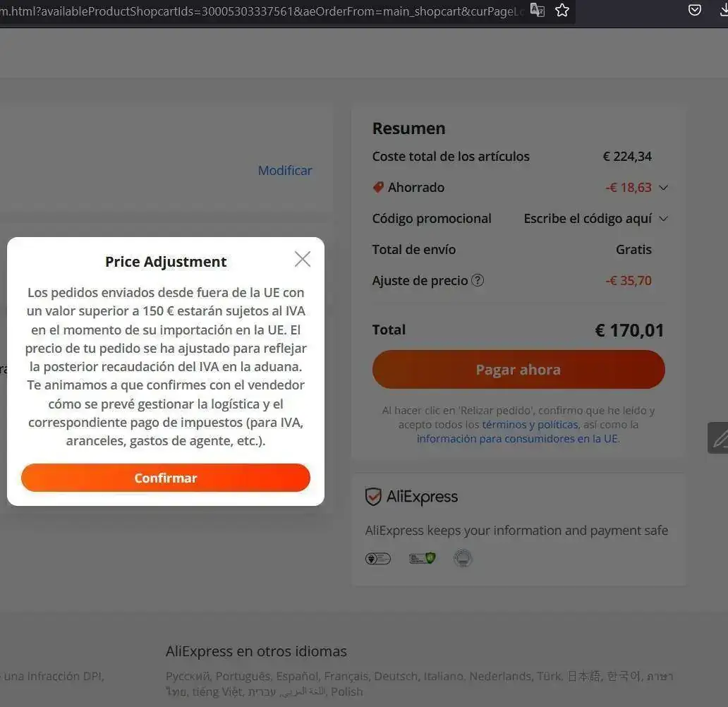Expand the Ahorrado savings details chevron
This screenshot has width=728, height=707.
pos(664,188)
